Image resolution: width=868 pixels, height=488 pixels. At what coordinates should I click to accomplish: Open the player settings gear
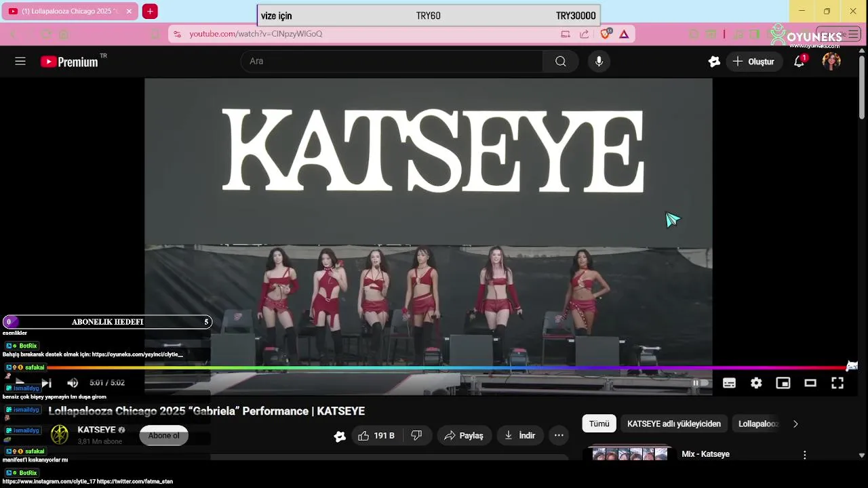(x=756, y=383)
